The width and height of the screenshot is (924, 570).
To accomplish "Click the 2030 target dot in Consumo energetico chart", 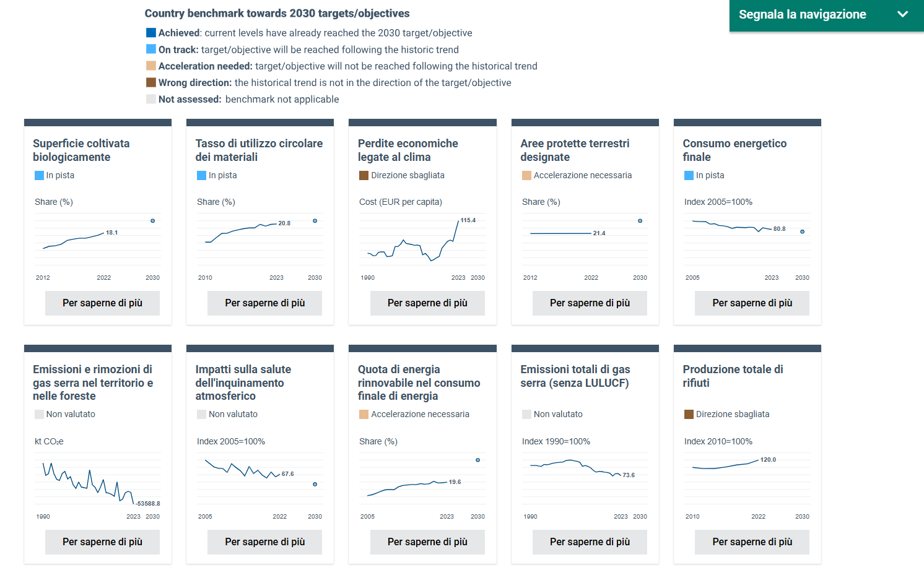I will (x=802, y=231).
